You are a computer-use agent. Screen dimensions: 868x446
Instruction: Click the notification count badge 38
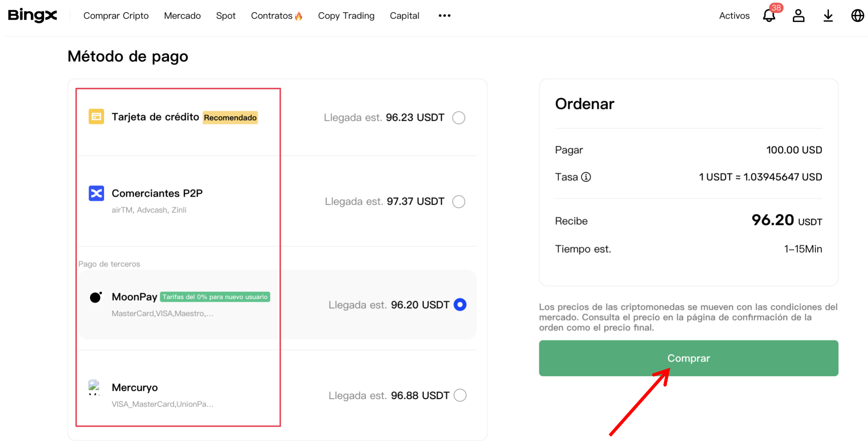click(776, 7)
